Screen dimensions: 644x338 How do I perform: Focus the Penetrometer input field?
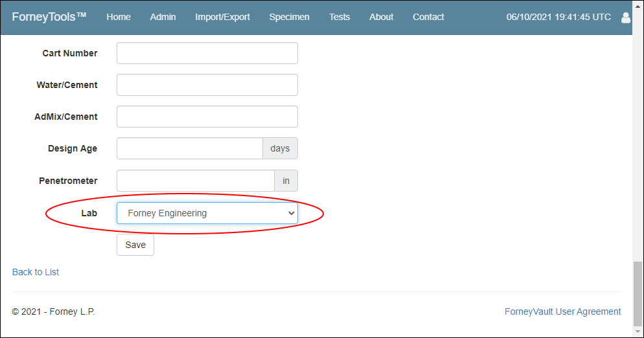click(x=196, y=181)
